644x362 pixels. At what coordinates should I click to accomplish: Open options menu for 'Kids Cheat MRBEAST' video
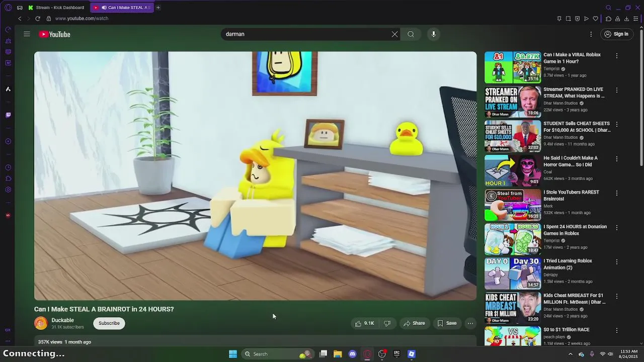617,296
